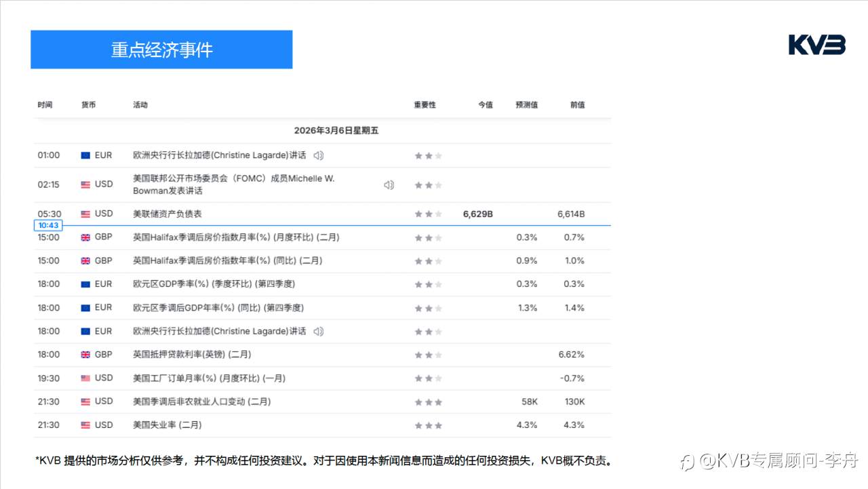Open the 货币 column filter
The height and width of the screenshot is (489, 868).
click(88, 105)
